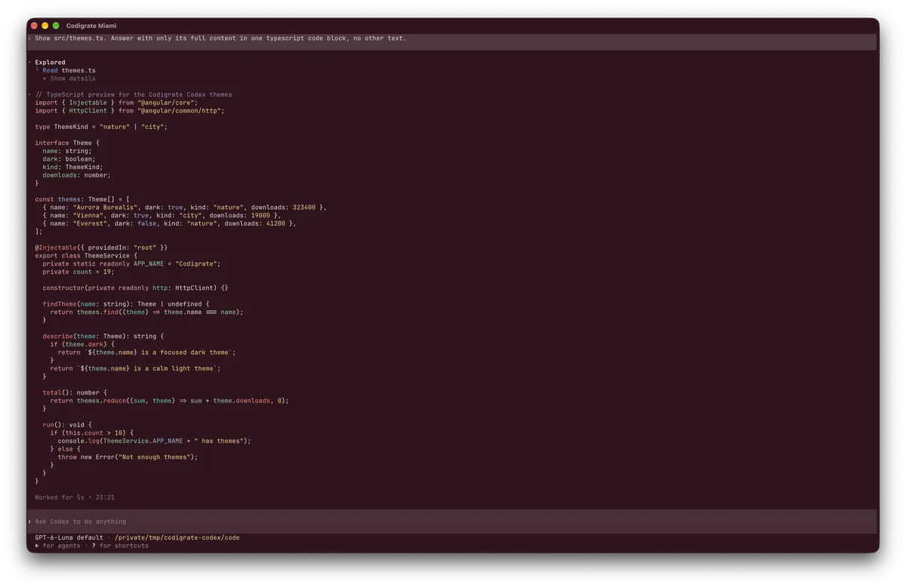Click the 'if (this.count > 10) {' line
Viewport: 906px width, 588px height.
point(92,433)
